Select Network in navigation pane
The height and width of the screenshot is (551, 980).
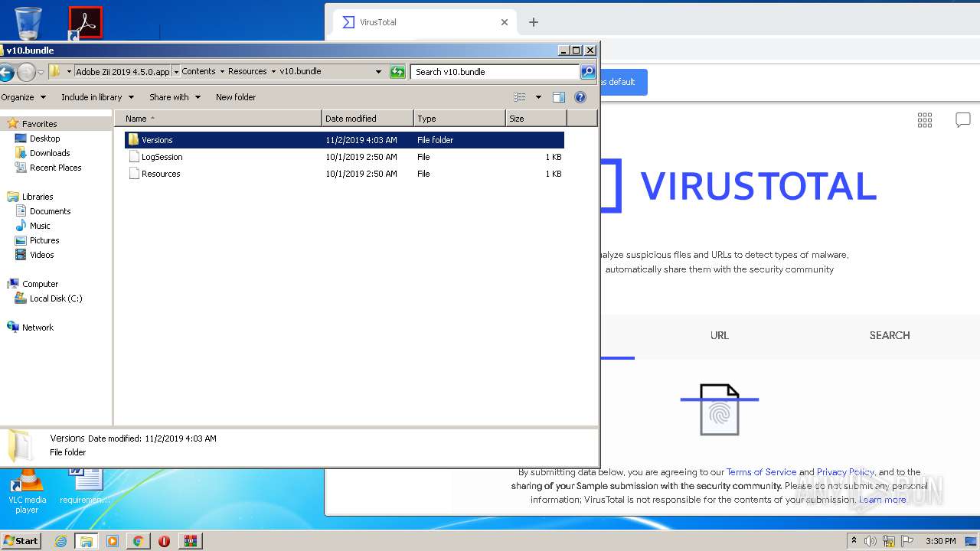click(38, 328)
